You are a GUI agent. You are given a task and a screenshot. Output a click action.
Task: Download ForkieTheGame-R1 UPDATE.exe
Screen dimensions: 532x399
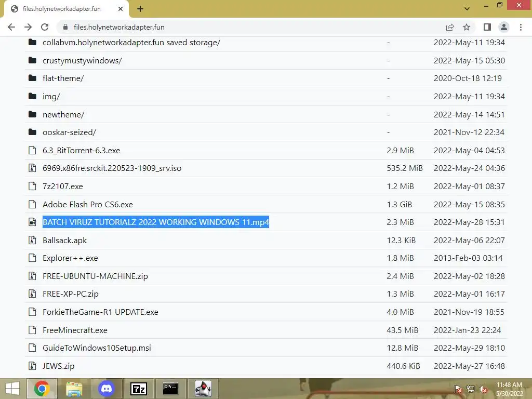coord(100,312)
